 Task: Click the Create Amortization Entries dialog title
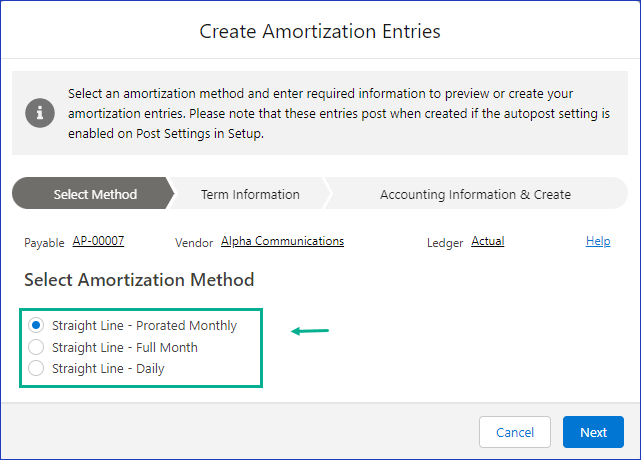(320, 31)
